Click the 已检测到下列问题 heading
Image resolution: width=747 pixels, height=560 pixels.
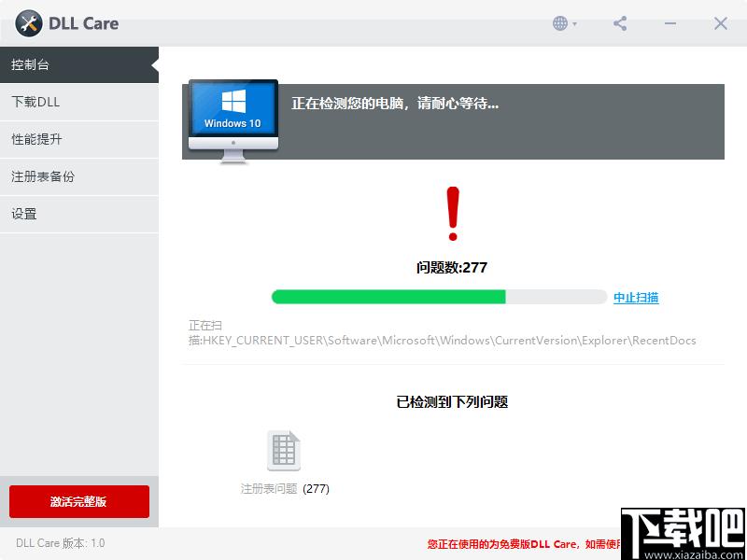point(452,402)
